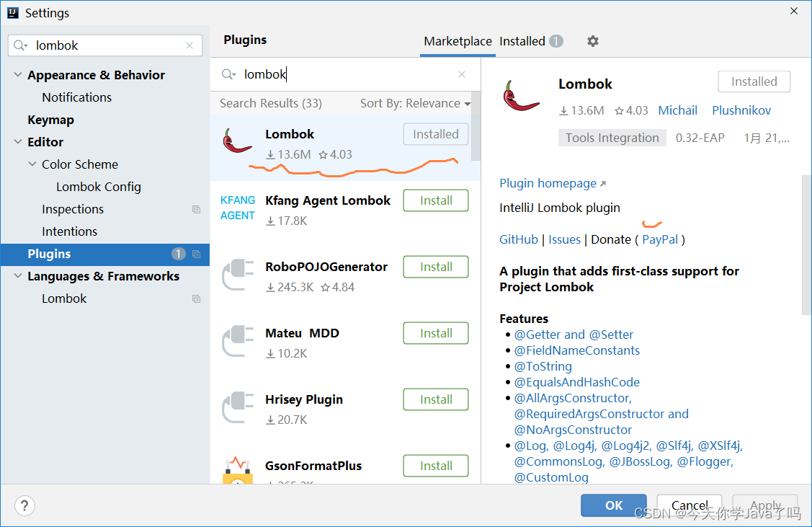This screenshot has height=527, width=812.
Task: Open the Issues link
Action: (564, 239)
